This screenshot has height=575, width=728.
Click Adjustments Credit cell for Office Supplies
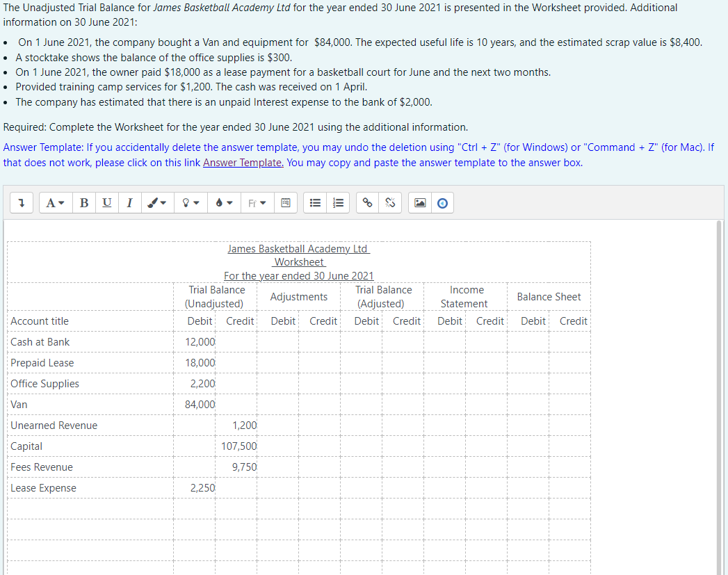coord(319,384)
